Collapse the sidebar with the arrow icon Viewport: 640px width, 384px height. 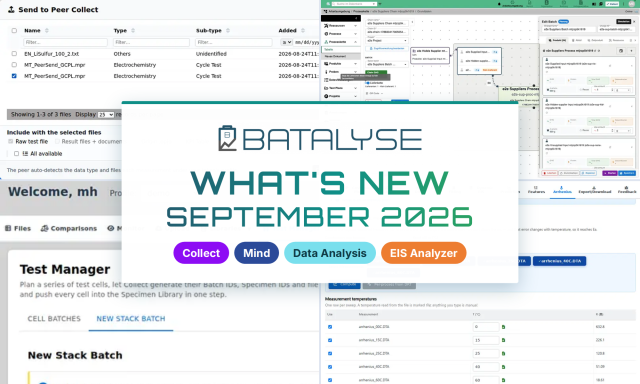(x=356, y=18)
